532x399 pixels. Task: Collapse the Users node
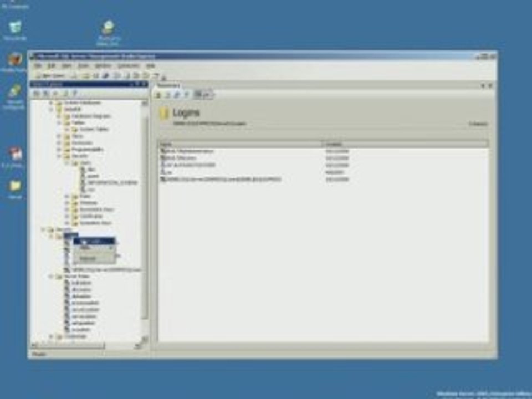(x=67, y=163)
